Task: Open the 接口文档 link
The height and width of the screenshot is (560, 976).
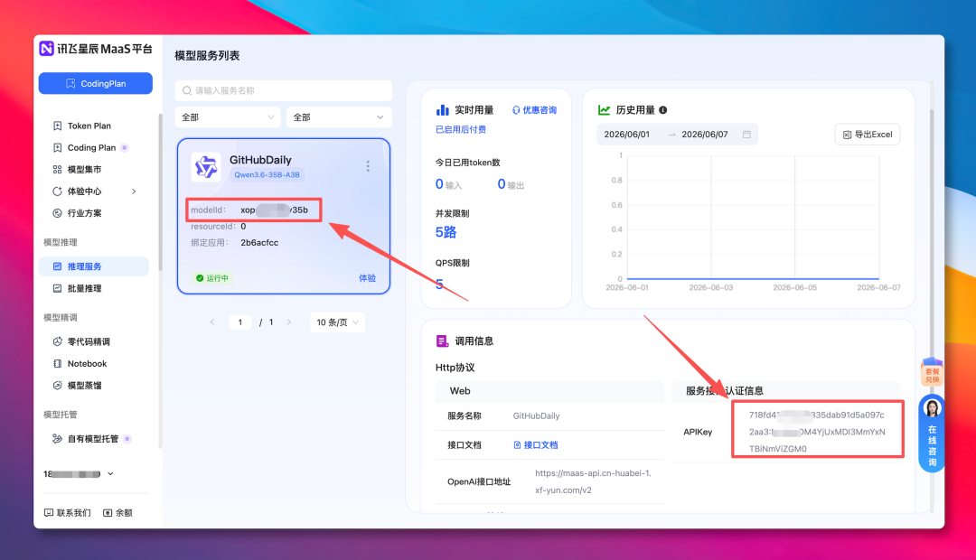Action: pos(535,445)
